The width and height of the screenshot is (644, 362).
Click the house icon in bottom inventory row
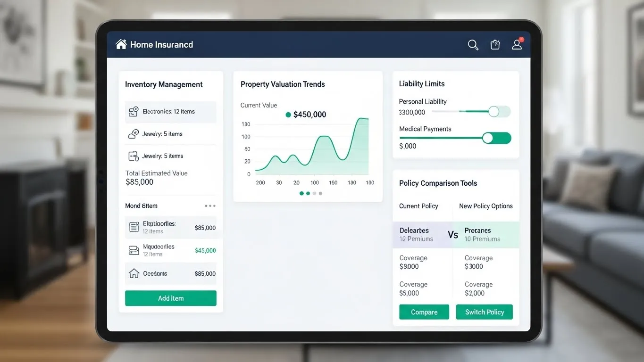[134, 273]
